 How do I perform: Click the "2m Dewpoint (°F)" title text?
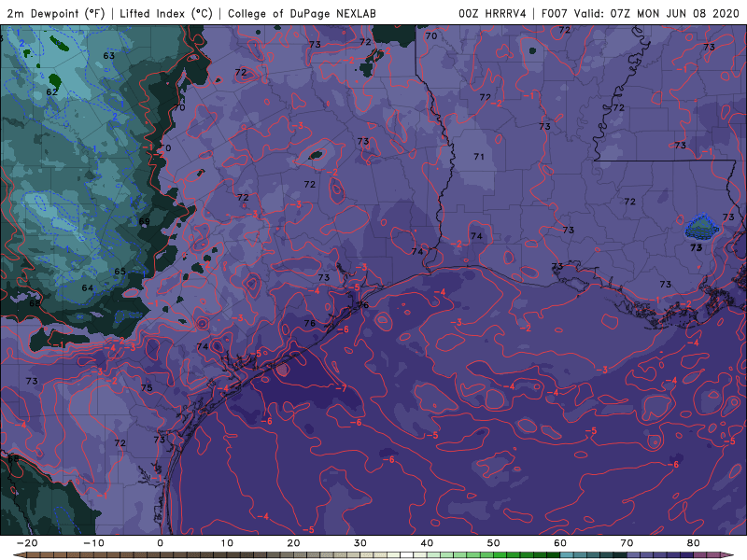[x=56, y=13]
